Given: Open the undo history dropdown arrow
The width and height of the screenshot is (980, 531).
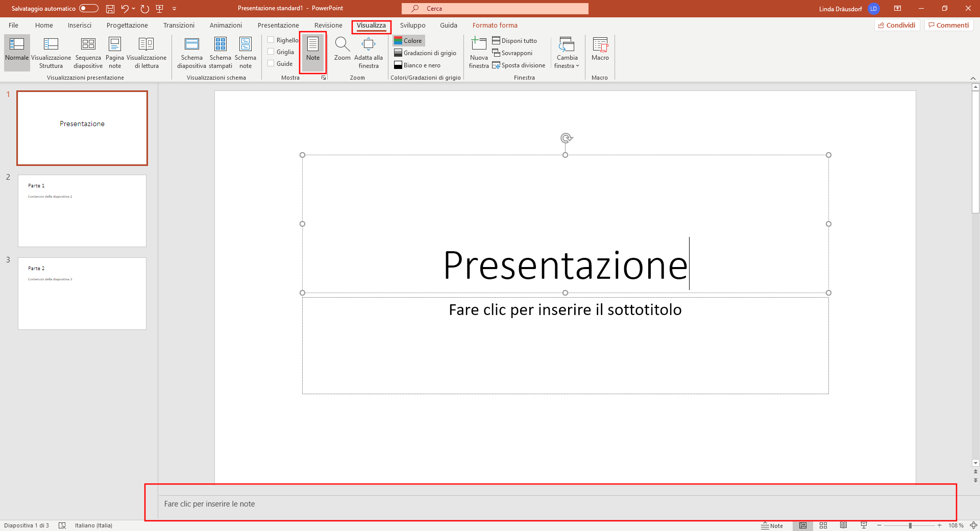Looking at the screenshot, I should [x=134, y=9].
